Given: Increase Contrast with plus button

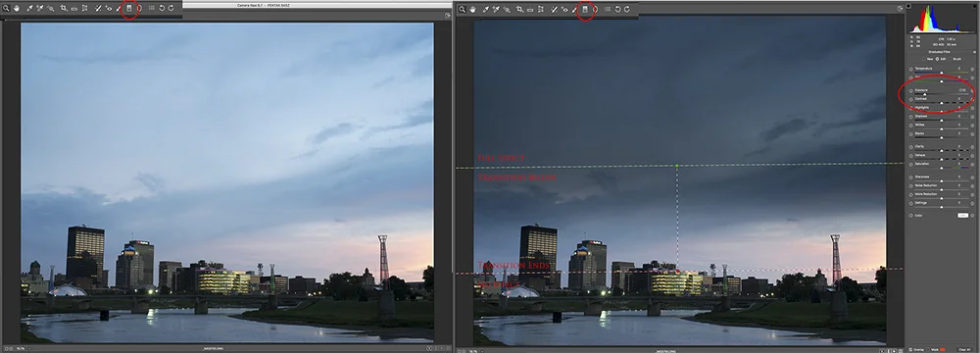Looking at the screenshot, I should [x=972, y=99].
